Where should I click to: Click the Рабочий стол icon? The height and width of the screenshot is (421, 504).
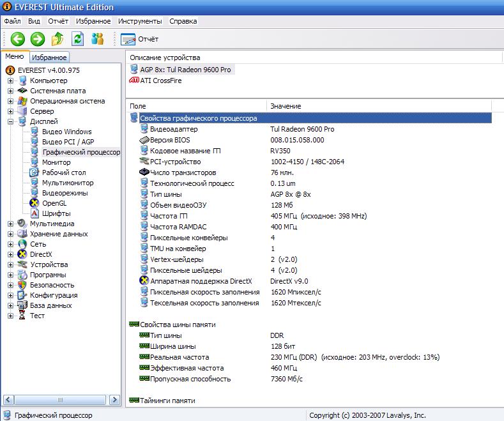[34, 172]
